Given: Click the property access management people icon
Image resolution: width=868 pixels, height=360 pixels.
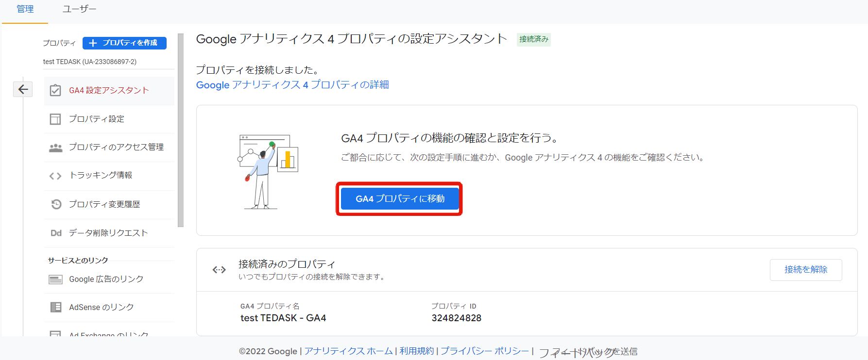Looking at the screenshot, I should point(55,147).
